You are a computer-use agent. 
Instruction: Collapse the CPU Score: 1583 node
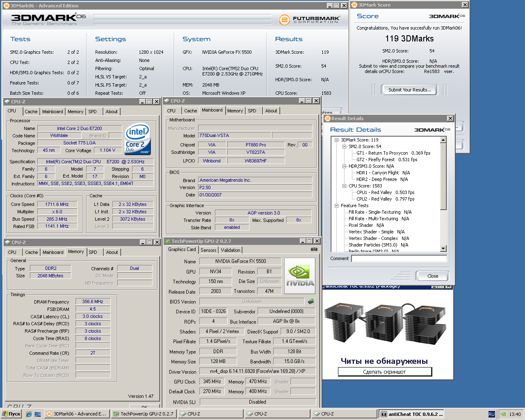345,186
